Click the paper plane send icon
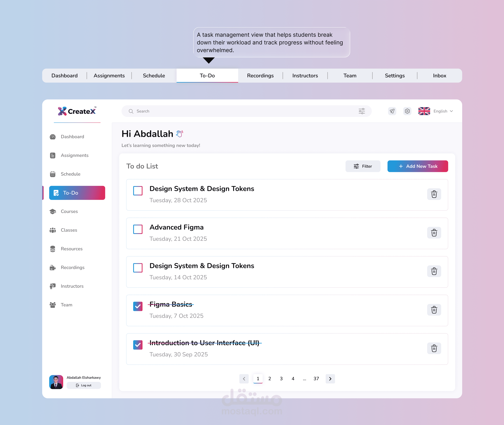The height and width of the screenshot is (425, 504). [392, 111]
